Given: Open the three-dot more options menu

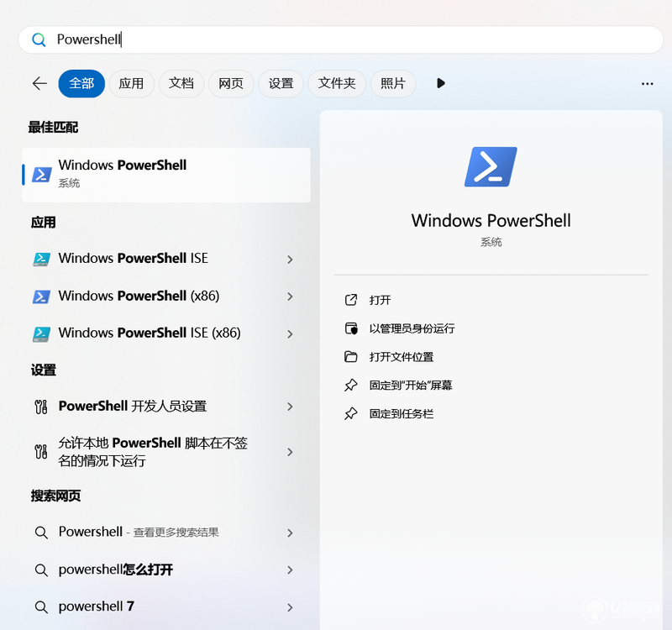Looking at the screenshot, I should (x=647, y=83).
